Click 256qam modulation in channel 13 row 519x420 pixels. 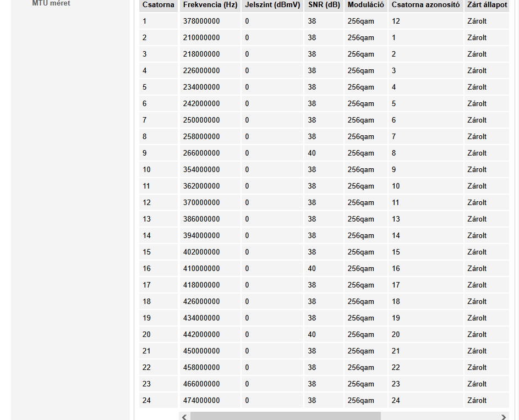point(361,219)
